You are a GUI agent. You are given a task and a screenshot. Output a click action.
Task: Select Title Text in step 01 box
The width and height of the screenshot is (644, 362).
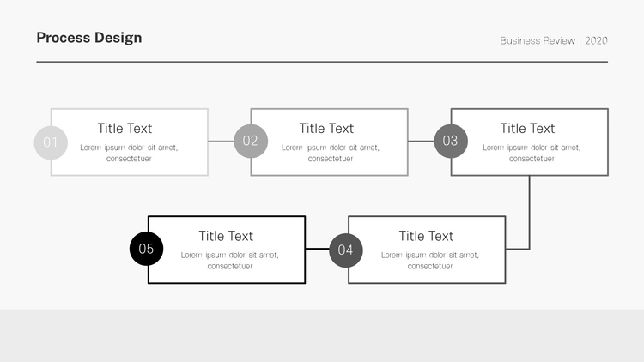point(125,129)
